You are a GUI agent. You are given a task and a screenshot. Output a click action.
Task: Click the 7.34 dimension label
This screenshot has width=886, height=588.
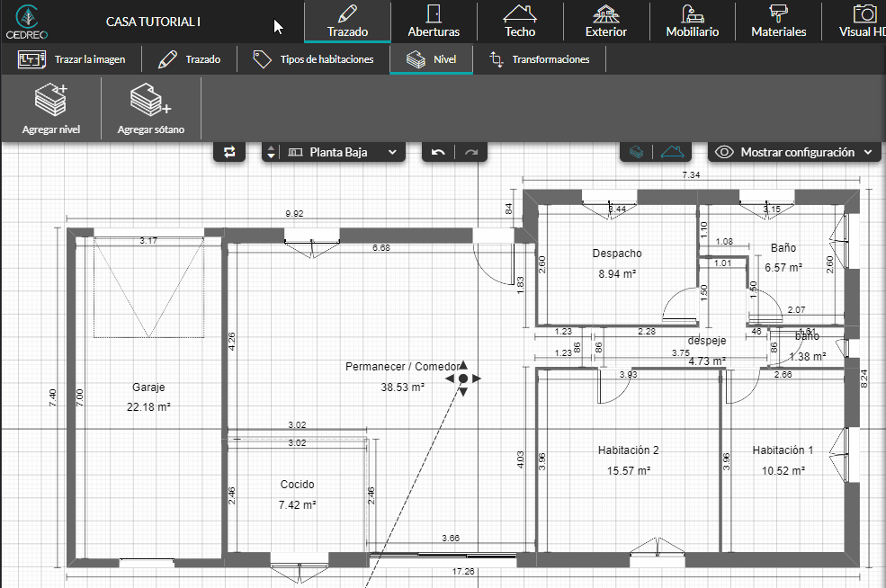[691, 175]
